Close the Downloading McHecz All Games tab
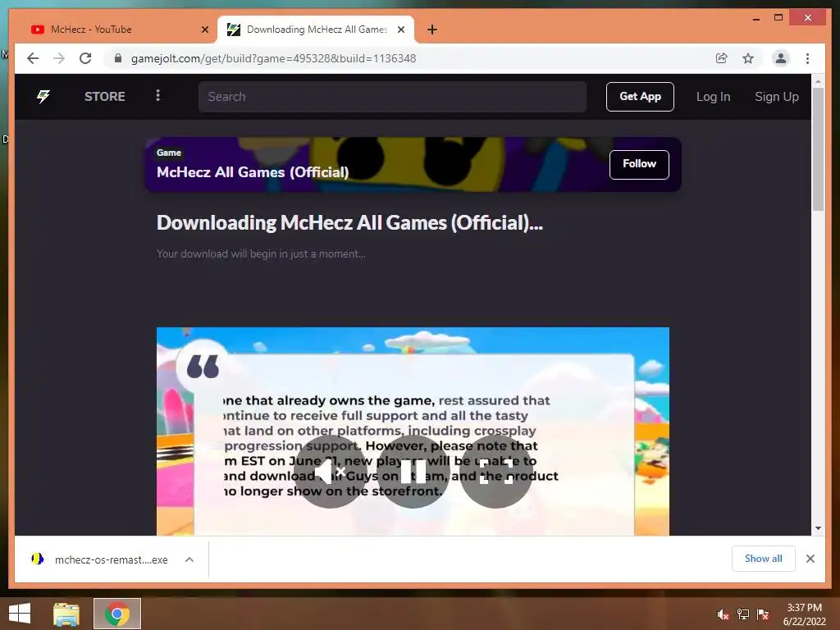 pyautogui.click(x=400, y=30)
